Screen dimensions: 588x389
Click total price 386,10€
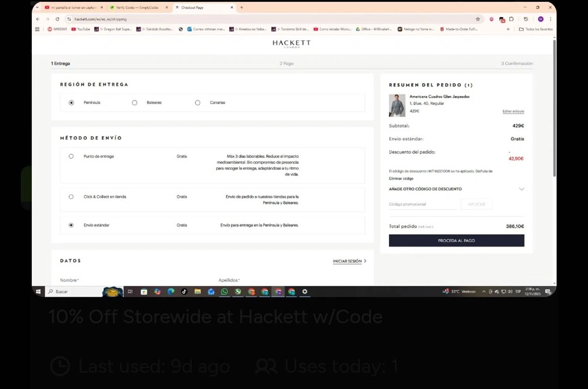tap(515, 226)
